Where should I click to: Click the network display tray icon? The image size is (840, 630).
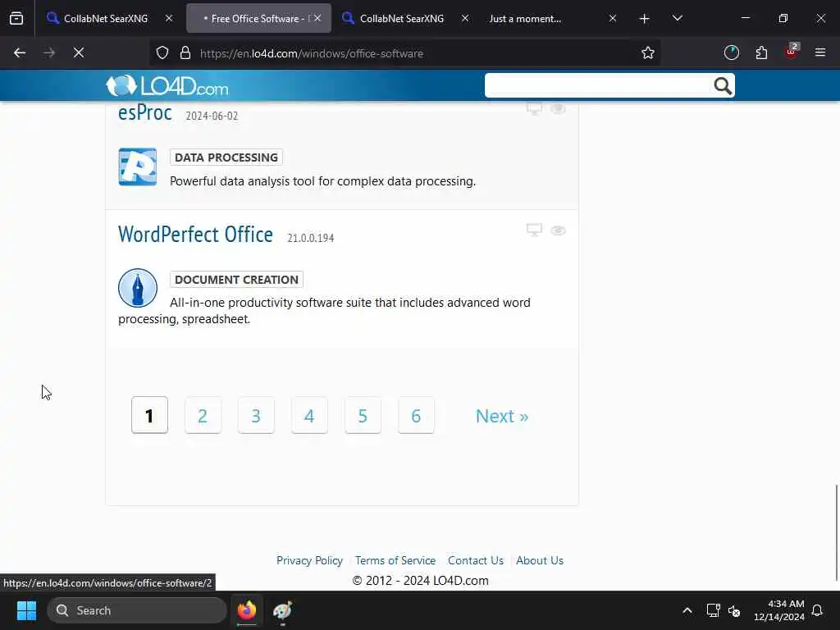713,610
